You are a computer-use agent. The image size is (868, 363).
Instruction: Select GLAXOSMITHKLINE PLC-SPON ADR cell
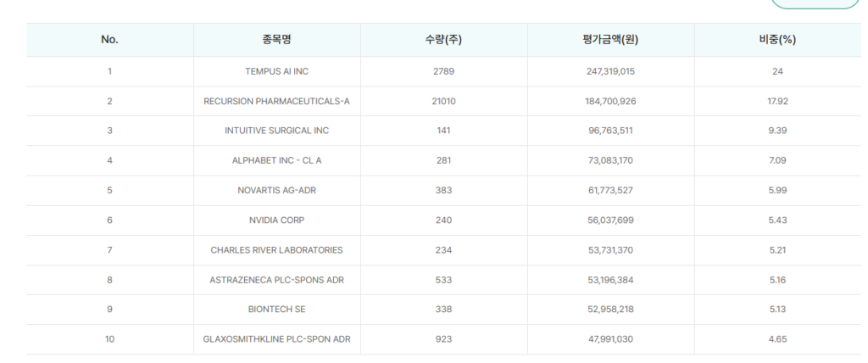(277, 339)
